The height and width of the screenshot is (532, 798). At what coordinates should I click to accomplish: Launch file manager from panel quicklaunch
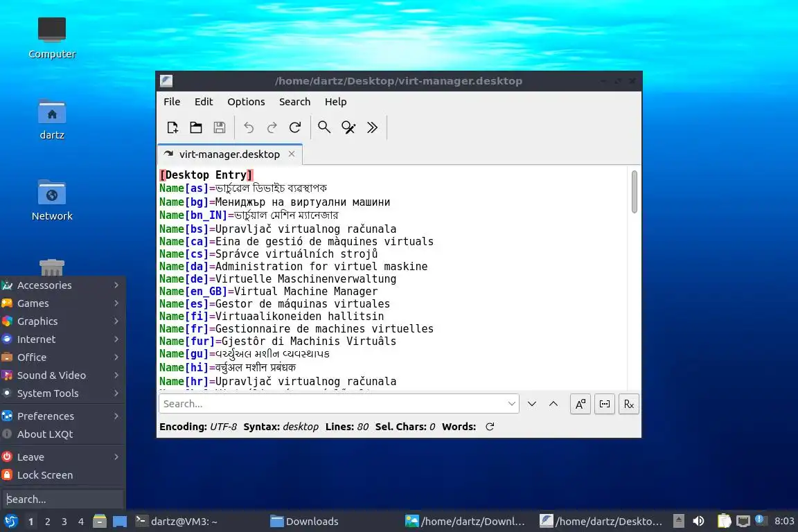(100, 522)
